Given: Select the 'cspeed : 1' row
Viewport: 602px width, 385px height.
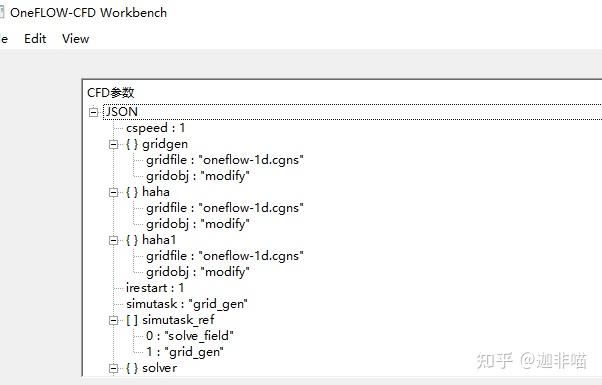Looking at the screenshot, I should click(x=155, y=128).
